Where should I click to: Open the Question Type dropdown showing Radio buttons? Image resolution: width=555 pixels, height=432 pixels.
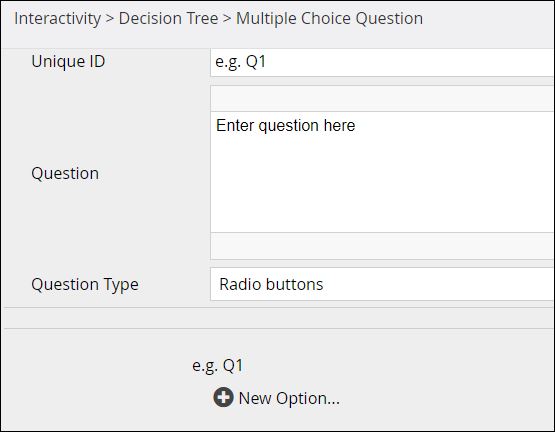pyautogui.click(x=382, y=284)
